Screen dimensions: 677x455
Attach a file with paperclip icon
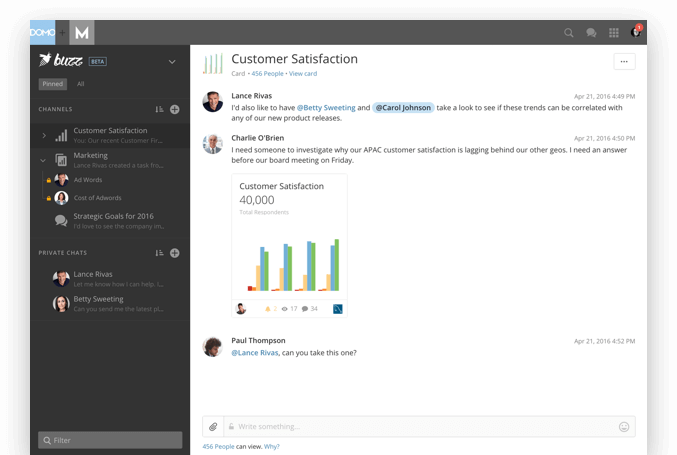tap(213, 427)
